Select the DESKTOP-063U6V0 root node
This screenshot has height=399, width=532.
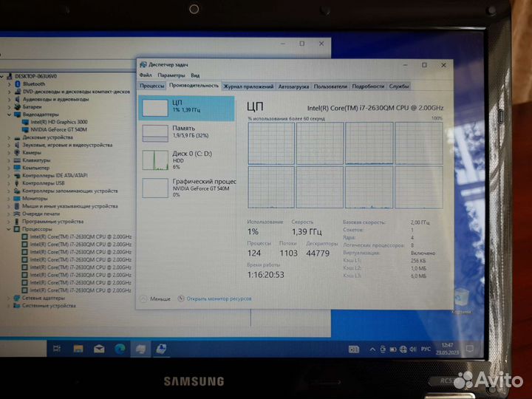pos(35,76)
